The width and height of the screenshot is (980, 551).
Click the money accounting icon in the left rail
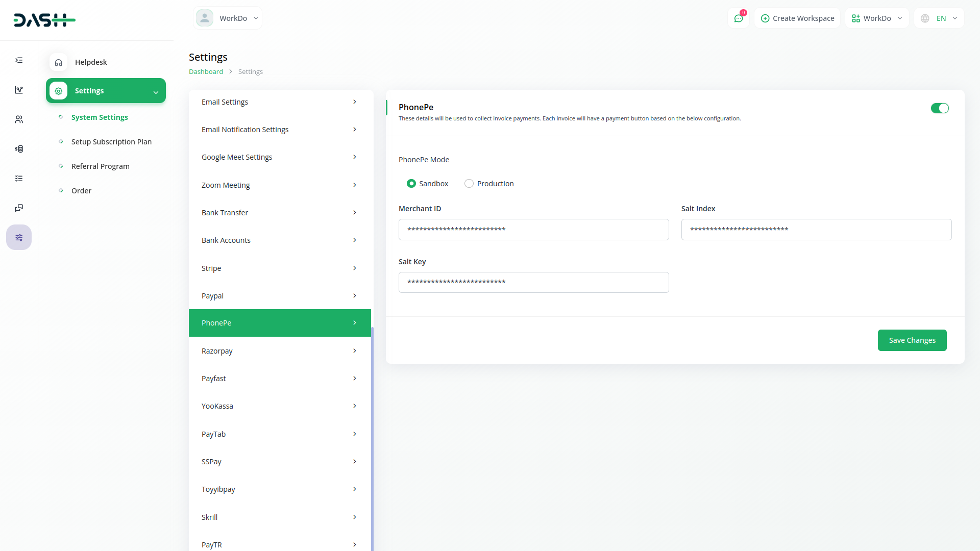pos(19,149)
